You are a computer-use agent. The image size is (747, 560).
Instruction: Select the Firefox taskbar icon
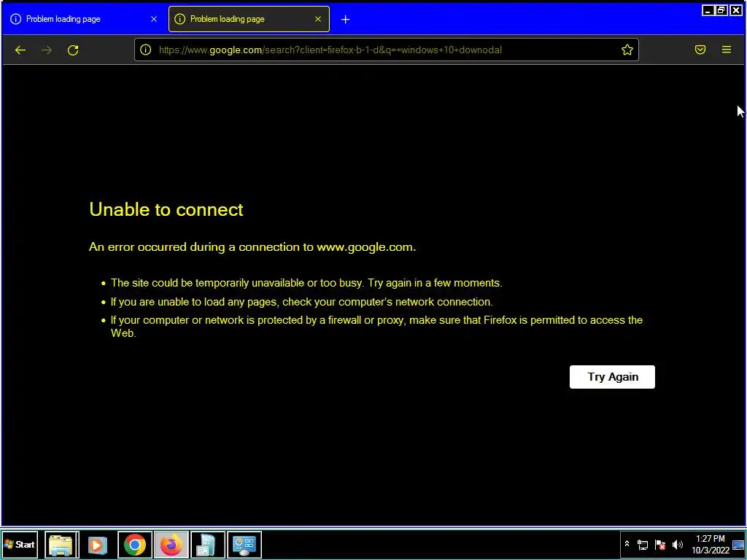pyautogui.click(x=171, y=544)
